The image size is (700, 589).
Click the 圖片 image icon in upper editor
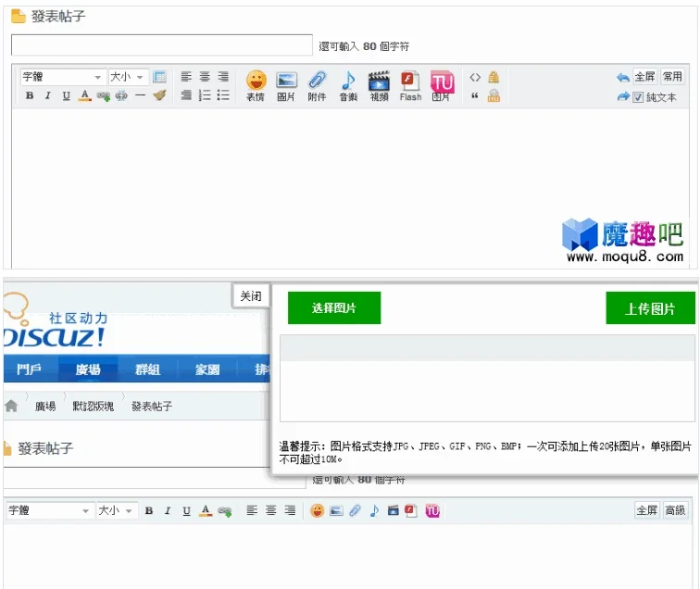[x=286, y=86]
